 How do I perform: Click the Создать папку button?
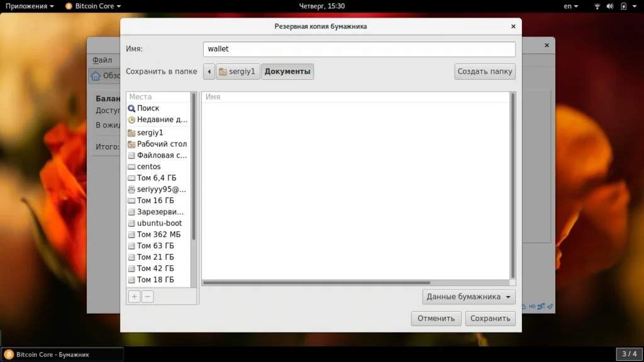(485, 72)
